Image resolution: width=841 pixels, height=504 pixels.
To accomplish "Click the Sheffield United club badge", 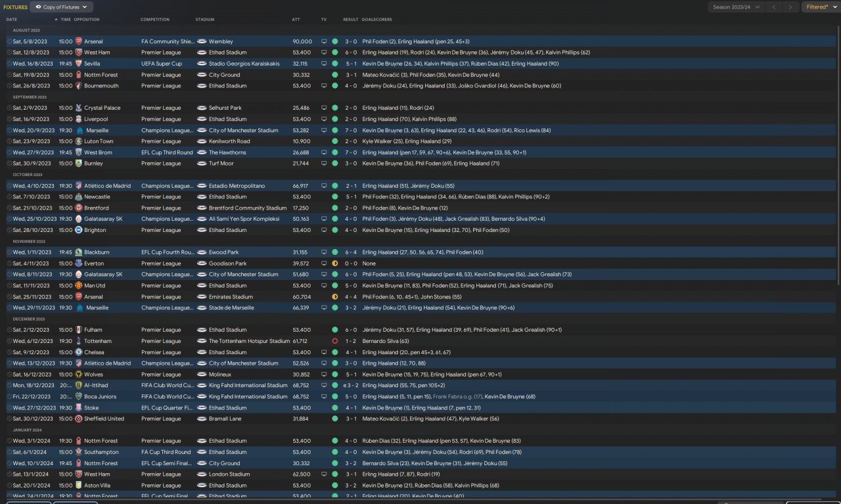I will click(x=79, y=419).
